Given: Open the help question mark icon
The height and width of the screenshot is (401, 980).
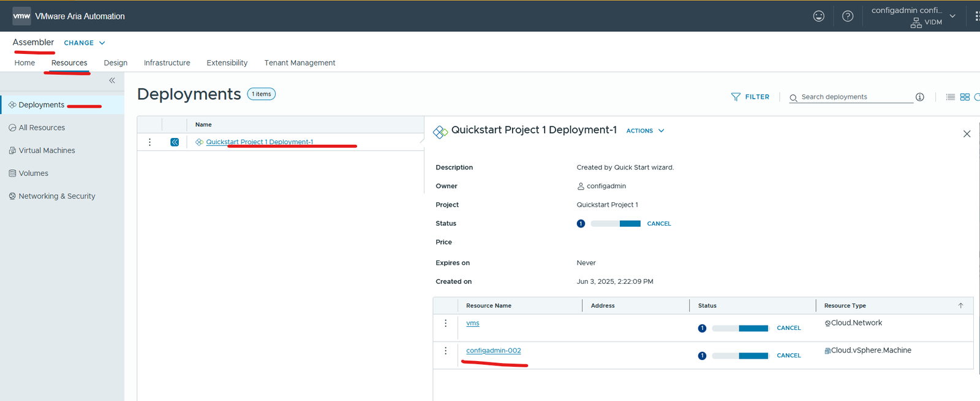Looking at the screenshot, I should click(x=848, y=16).
